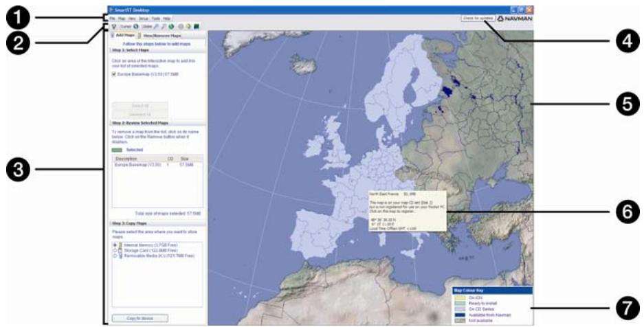Click the North East France map tooltip
This screenshot has width=644, height=327.
point(407,210)
